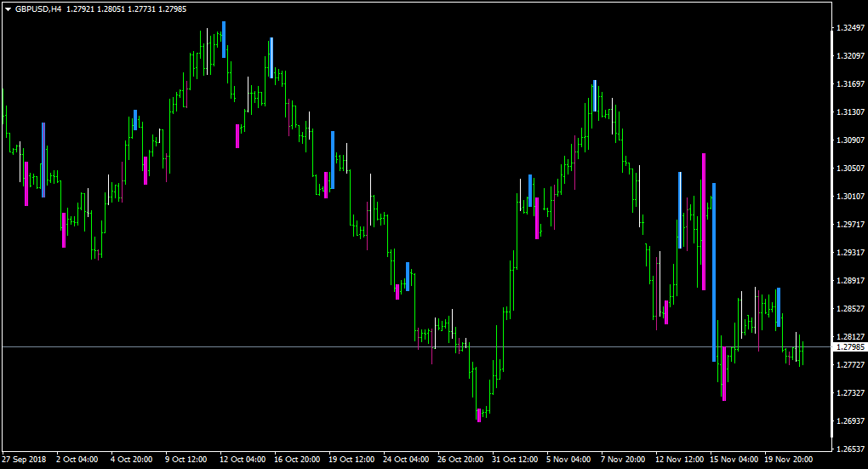Image resolution: width=868 pixels, height=469 pixels.
Task: Click time axis label 12 Oct 04:00
Action: pyautogui.click(x=243, y=460)
